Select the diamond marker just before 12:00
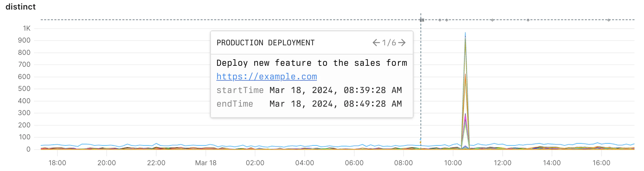 [x=492, y=20]
